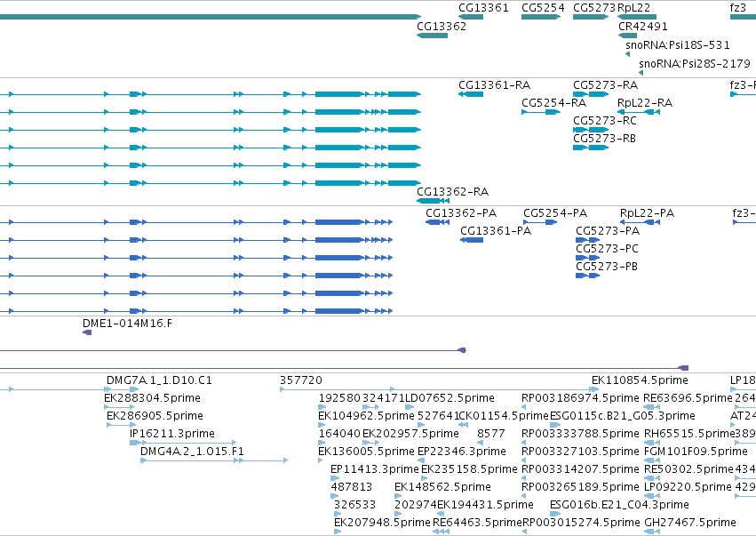Select the CK01154.5prime EST label
756x536 pixels.
505,416
